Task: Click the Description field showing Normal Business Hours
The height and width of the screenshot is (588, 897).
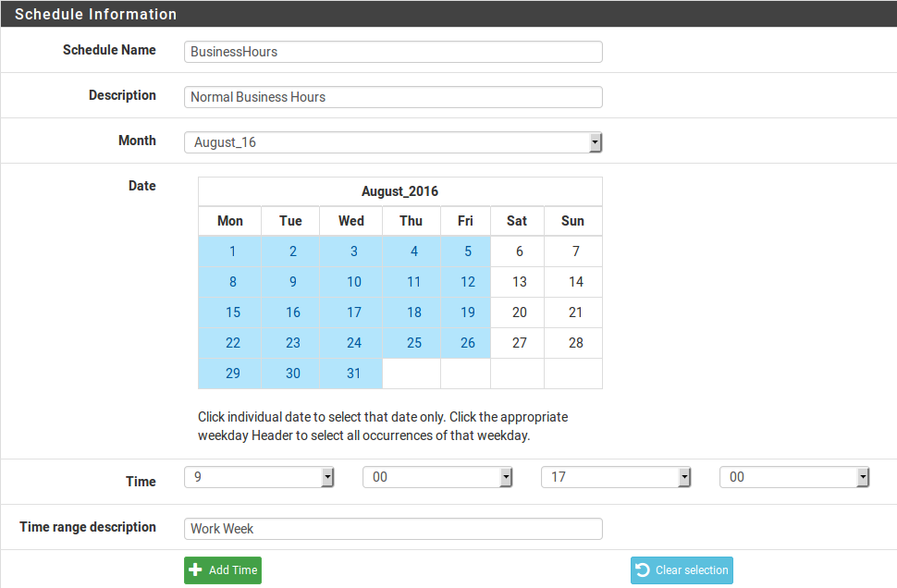Action: tap(393, 97)
